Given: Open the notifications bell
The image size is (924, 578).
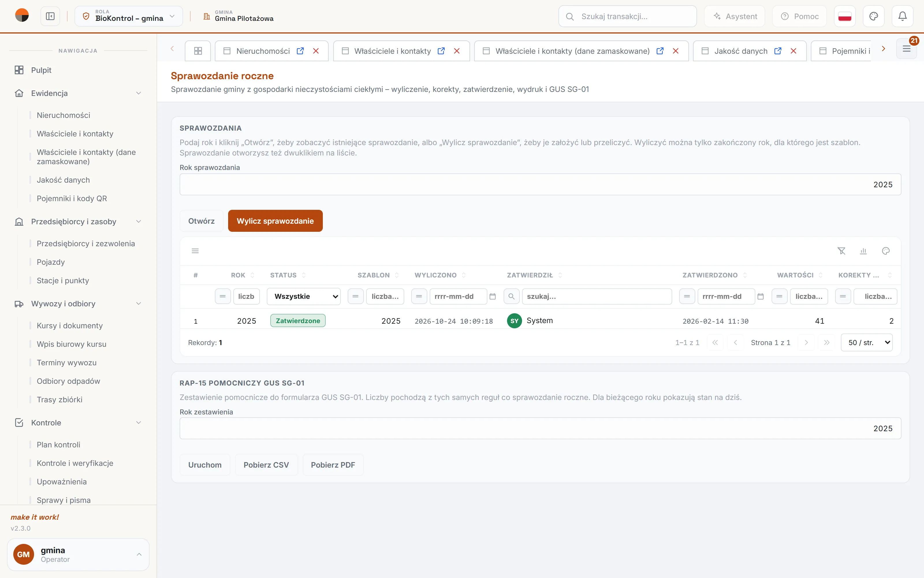Looking at the screenshot, I should 902,16.
